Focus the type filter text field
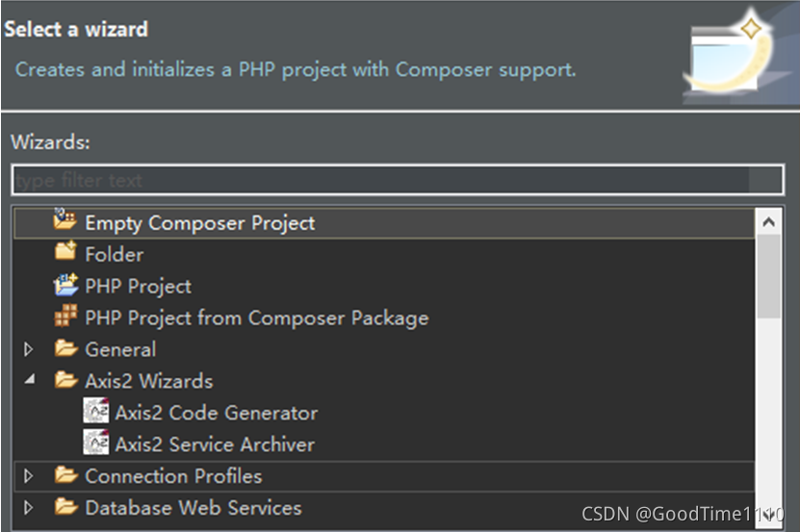Image resolution: width=800 pixels, height=532 pixels. coord(398,180)
